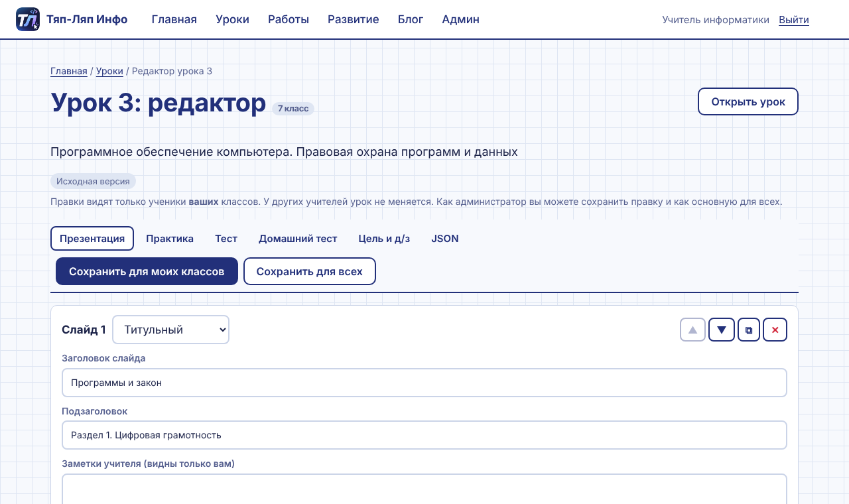
Task: Go to Уроки in the top menu
Action: 232,19
